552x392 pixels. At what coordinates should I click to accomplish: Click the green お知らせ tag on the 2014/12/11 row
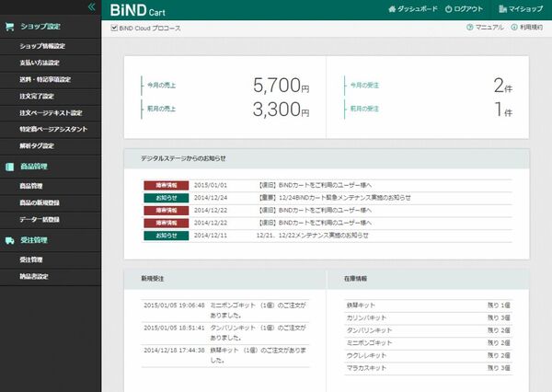tap(167, 236)
